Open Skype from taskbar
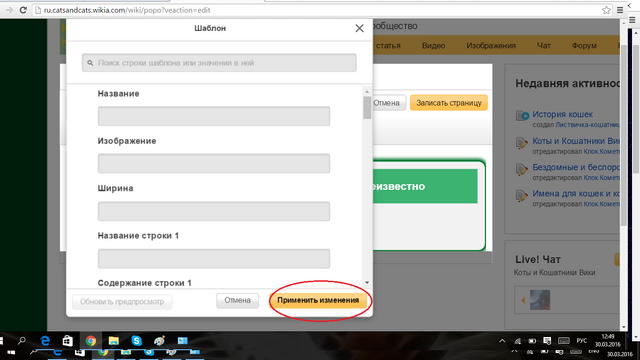Viewport: 640px width, 360px height. (136, 340)
